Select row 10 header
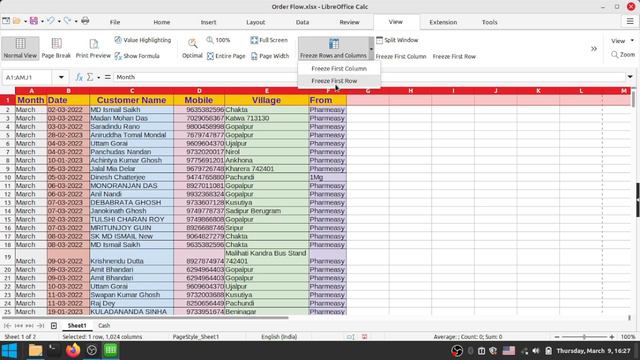This screenshot has height=360, width=640. click(x=7, y=177)
